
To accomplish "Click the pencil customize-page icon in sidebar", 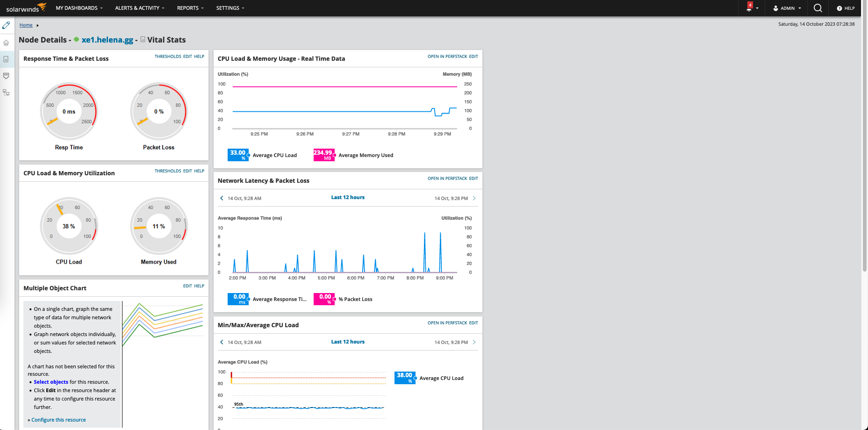I will point(6,25).
